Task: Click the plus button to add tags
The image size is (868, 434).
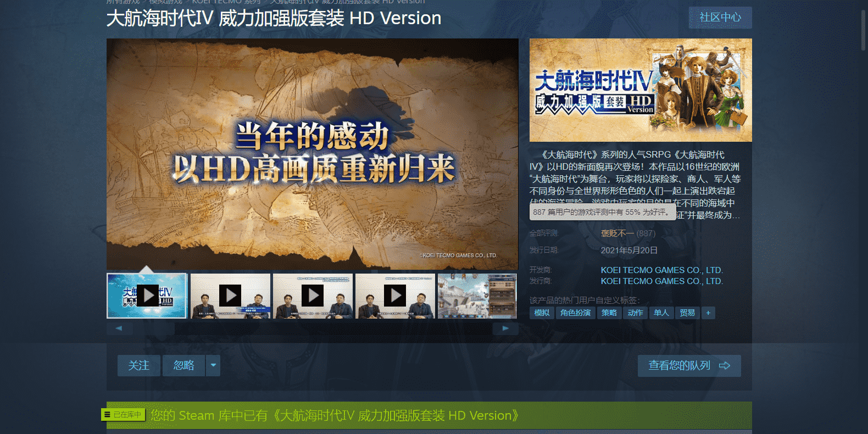Action: click(708, 313)
